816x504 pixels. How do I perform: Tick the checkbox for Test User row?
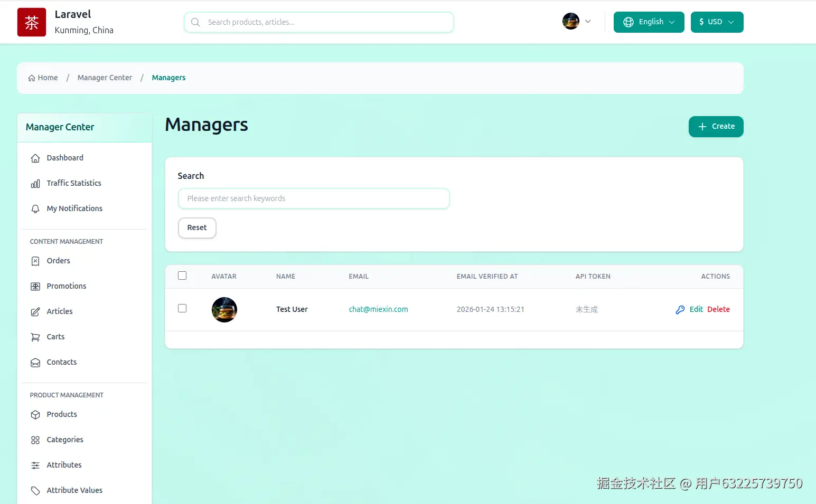click(182, 308)
